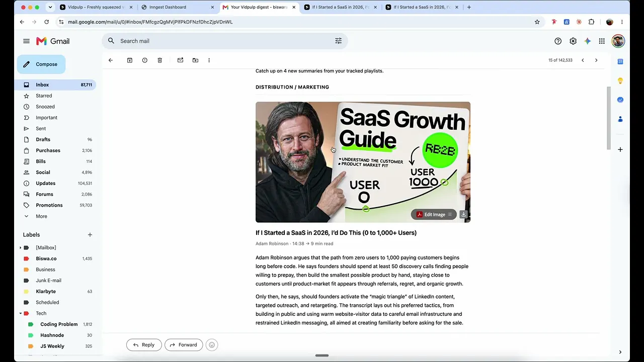Expand the [Mailbox] label group

click(x=21, y=248)
